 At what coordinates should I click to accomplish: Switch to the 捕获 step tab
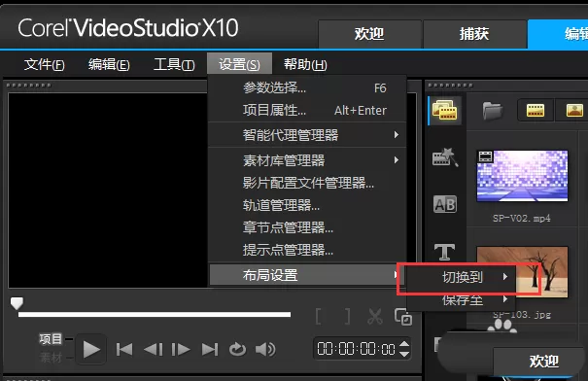point(474,34)
